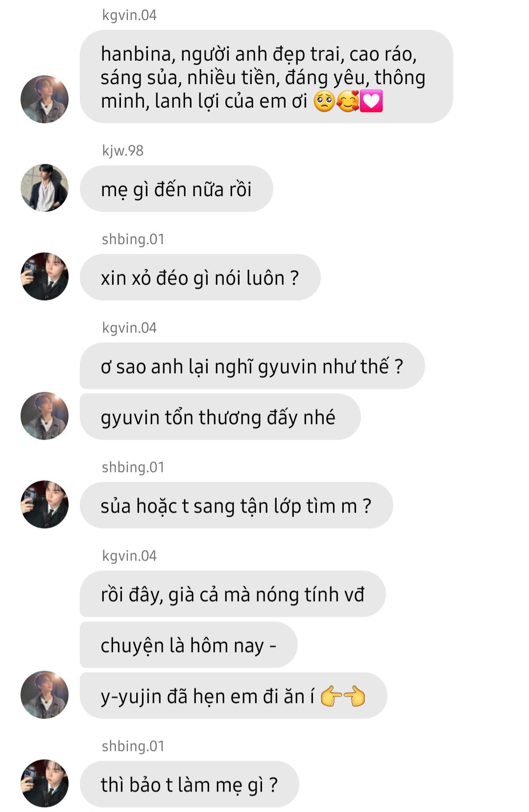Tap the 'ơ sao anh lại nghĩ gyuvin' message

(x=252, y=366)
